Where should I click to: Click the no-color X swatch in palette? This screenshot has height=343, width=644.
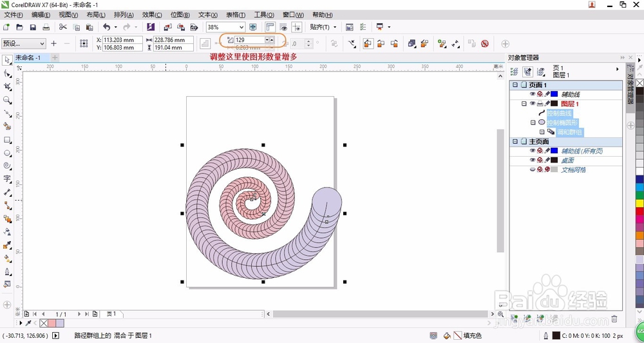tap(639, 83)
